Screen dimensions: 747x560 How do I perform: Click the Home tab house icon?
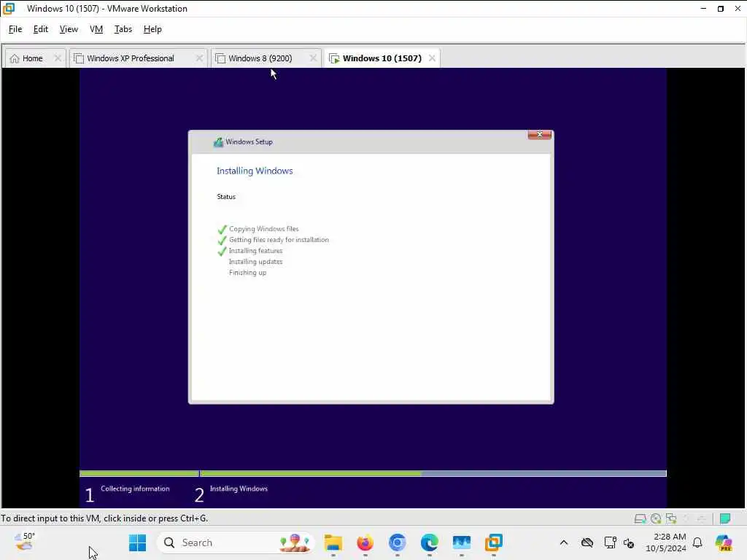tap(15, 58)
